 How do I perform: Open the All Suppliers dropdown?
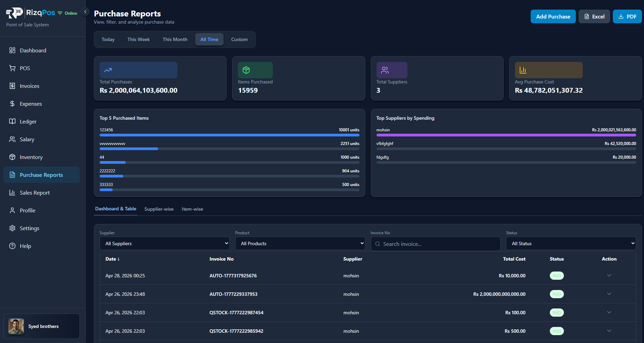tap(164, 243)
